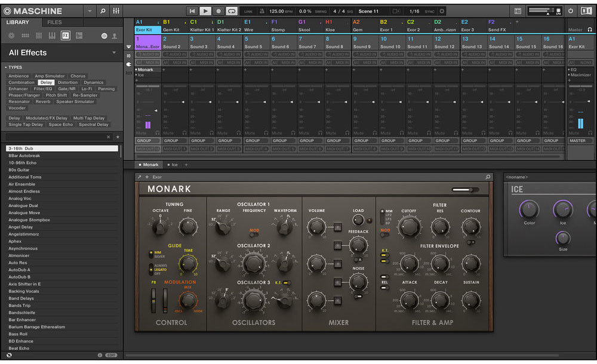This screenshot has height=364, width=597.
Task: Switch to the FILES tab
Action: [x=54, y=22]
